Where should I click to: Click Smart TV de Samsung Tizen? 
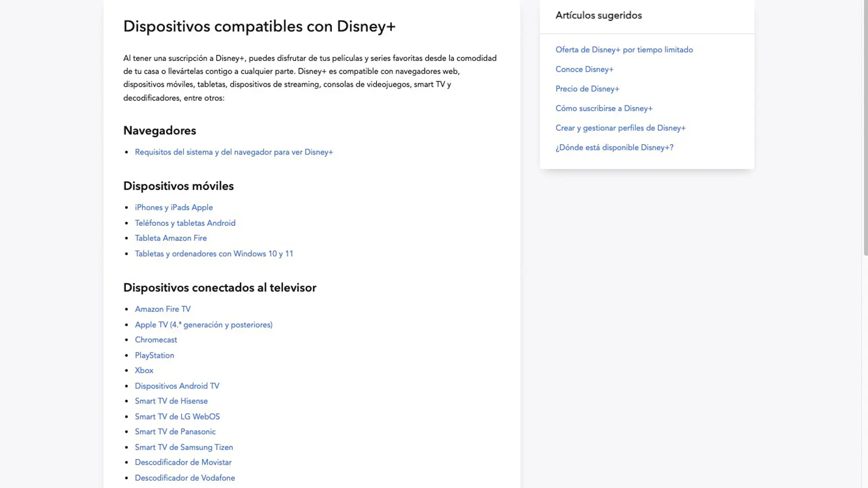[184, 447]
